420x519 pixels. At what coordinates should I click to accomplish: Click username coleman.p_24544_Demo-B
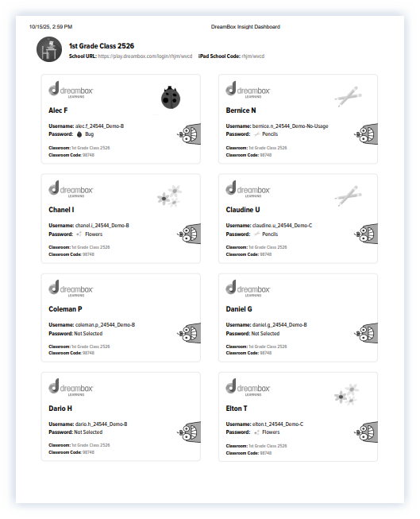(x=105, y=325)
